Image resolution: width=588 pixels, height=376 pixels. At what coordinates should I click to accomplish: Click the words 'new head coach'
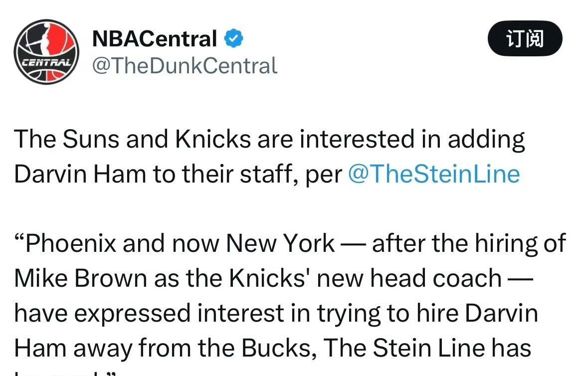(409, 279)
